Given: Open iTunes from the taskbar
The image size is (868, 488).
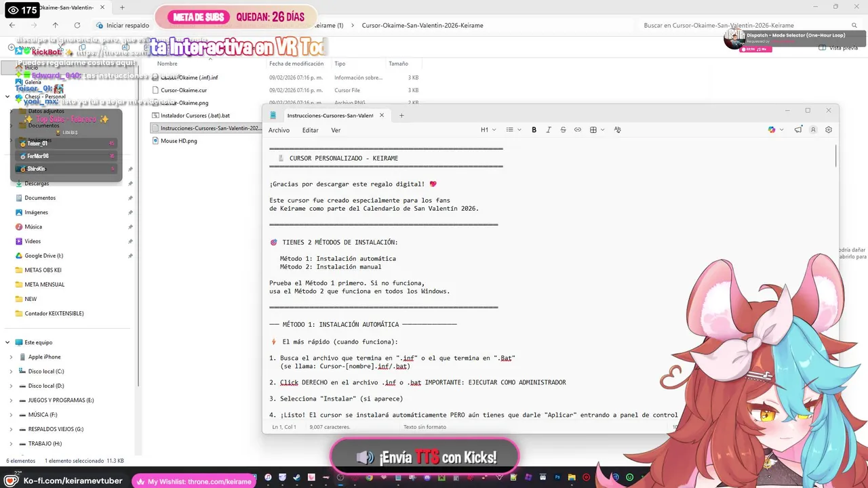Looking at the screenshot, I should [268, 478].
